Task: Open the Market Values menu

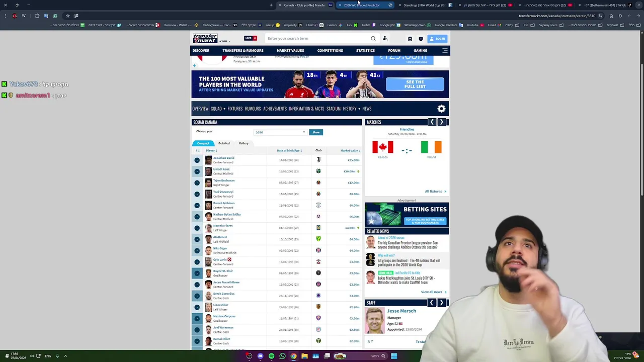Action: [290, 51]
